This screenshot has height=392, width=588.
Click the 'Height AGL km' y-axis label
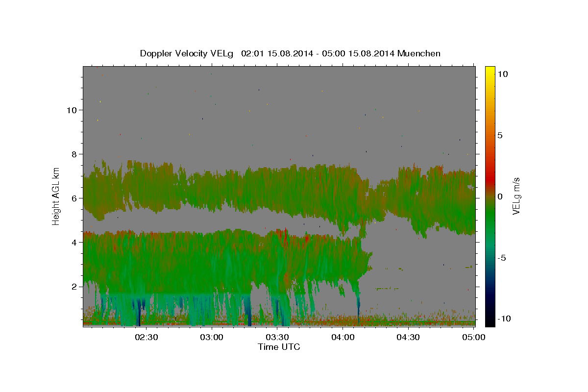pos(56,196)
